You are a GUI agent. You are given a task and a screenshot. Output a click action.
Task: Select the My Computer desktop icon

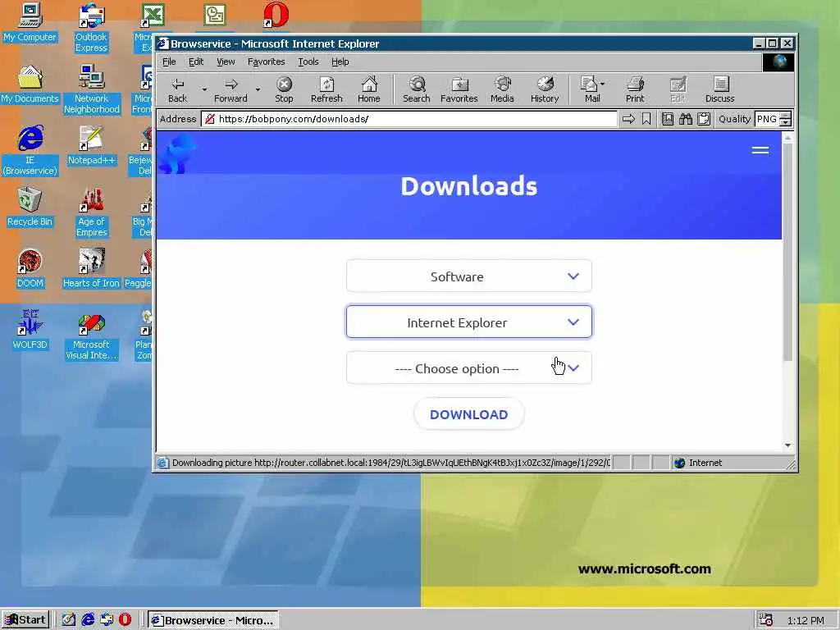pos(30,22)
